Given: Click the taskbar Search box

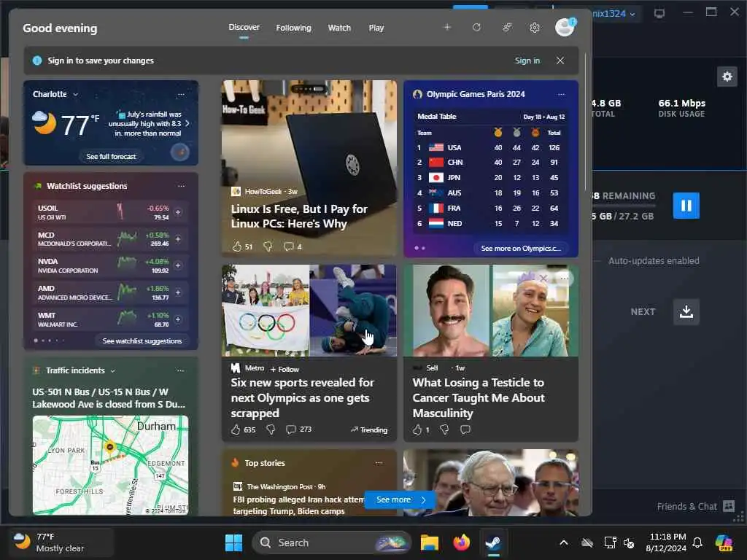Looking at the screenshot, I should pyautogui.click(x=332, y=542).
